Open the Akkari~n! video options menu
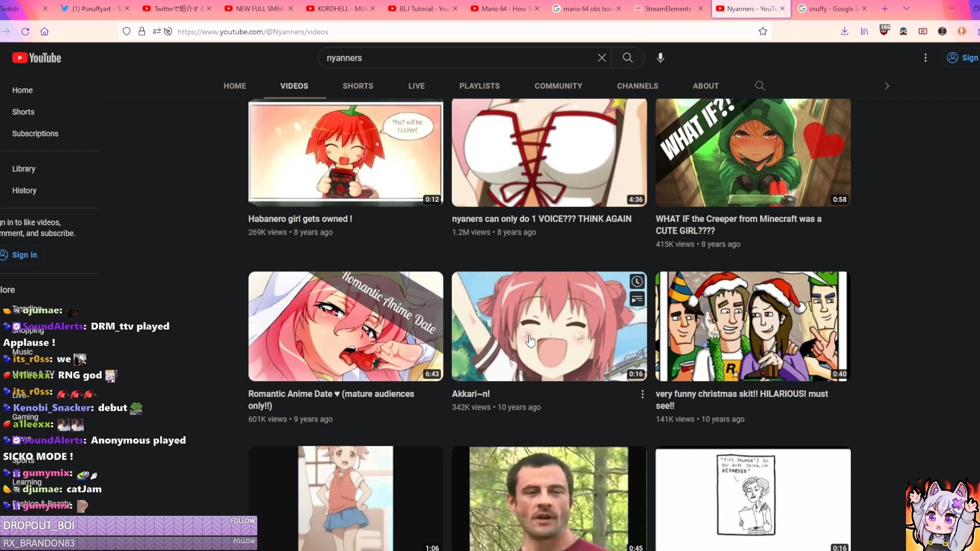 coord(642,394)
